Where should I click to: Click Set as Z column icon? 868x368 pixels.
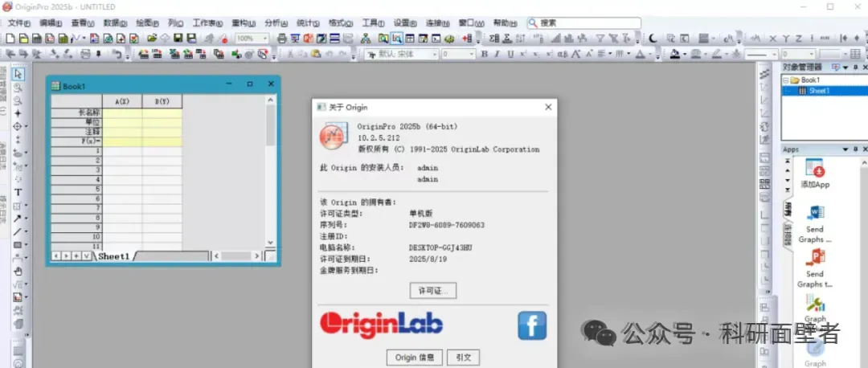tap(799, 39)
